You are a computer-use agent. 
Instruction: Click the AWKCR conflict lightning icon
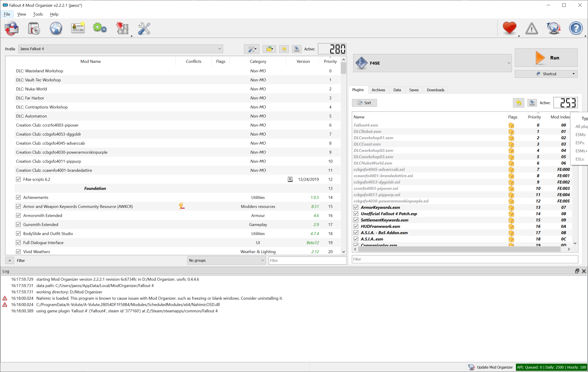click(182, 206)
